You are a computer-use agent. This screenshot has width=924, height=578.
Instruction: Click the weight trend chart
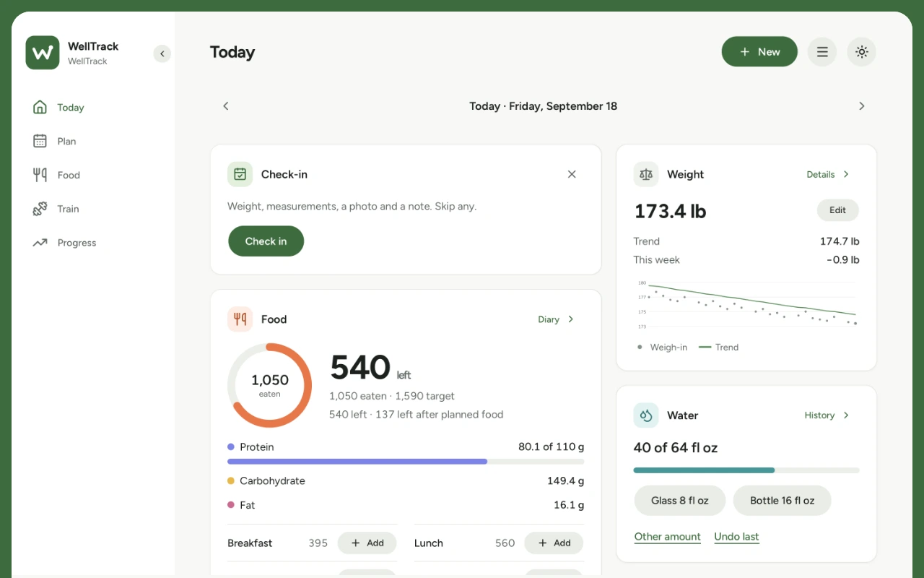point(746,304)
